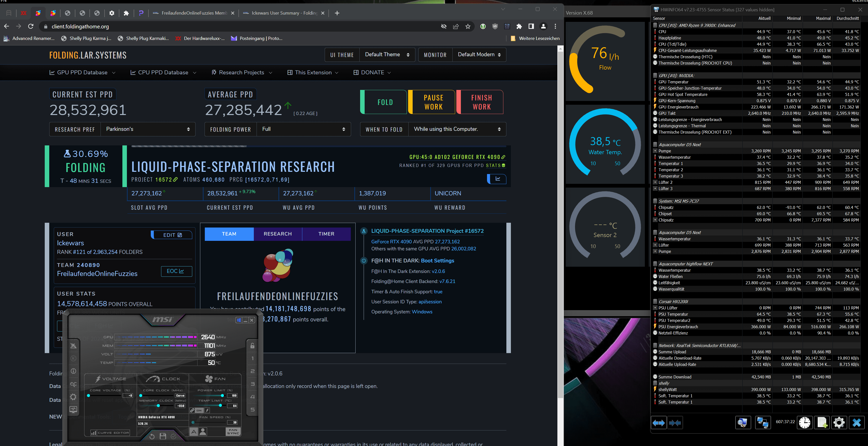The width and height of the screenshot is (868, 446).
Task: Select Afterburner profile slot 5
Action: tap(252, 410)
